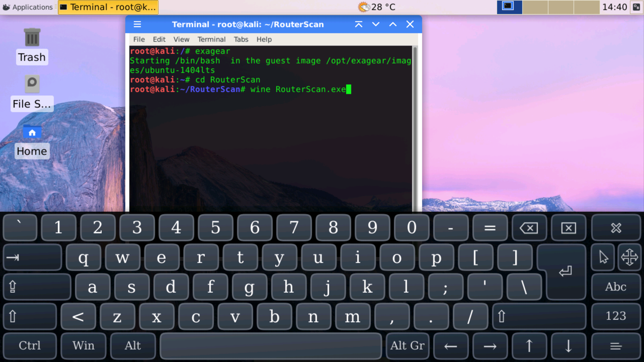Click the move keyboard four-arrow icon

[629, 257]
